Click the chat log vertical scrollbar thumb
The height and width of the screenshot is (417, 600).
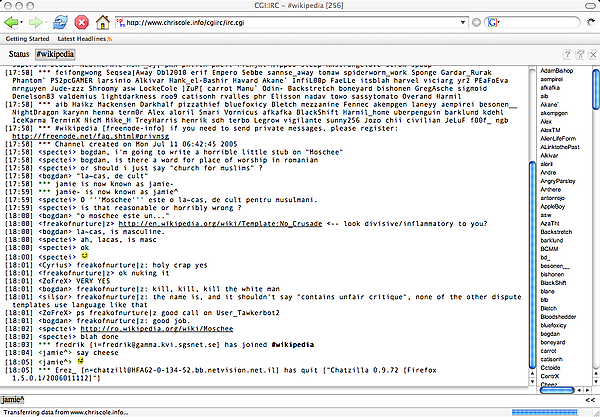point(532,265)
